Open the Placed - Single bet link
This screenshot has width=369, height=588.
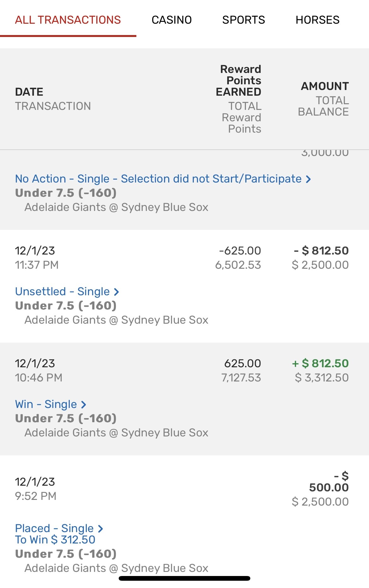coord(54,528)
